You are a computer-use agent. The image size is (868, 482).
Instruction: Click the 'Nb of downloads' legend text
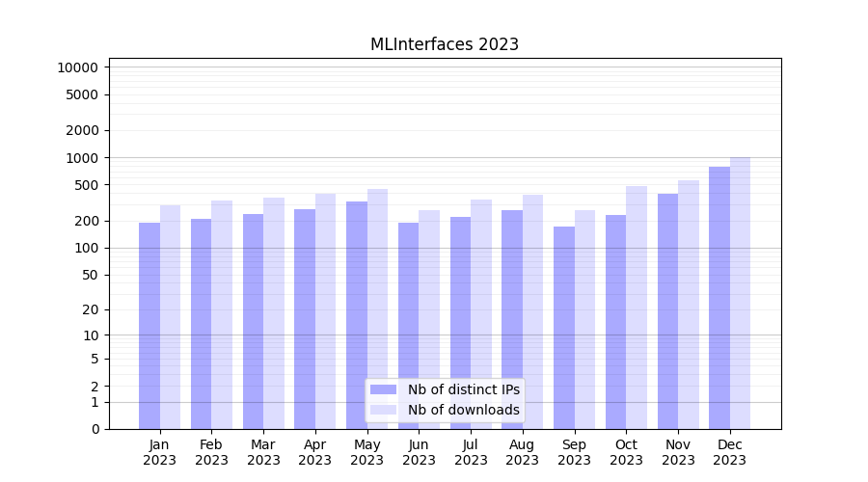[x=463, y=410]
